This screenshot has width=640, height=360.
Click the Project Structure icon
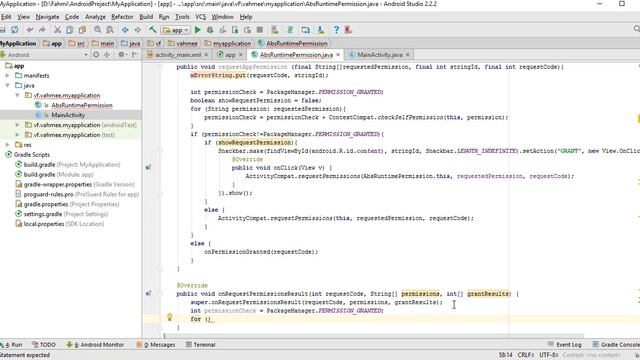click(305, 30)
